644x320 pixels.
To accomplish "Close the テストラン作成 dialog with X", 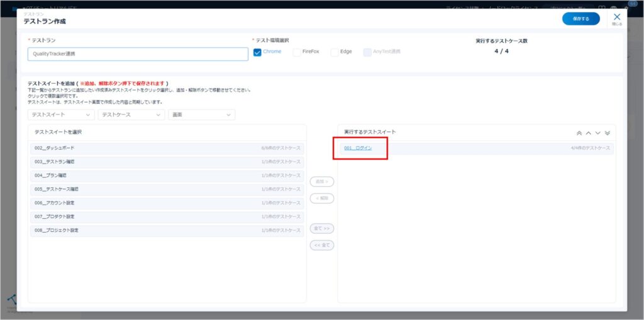I will (617, 18).
